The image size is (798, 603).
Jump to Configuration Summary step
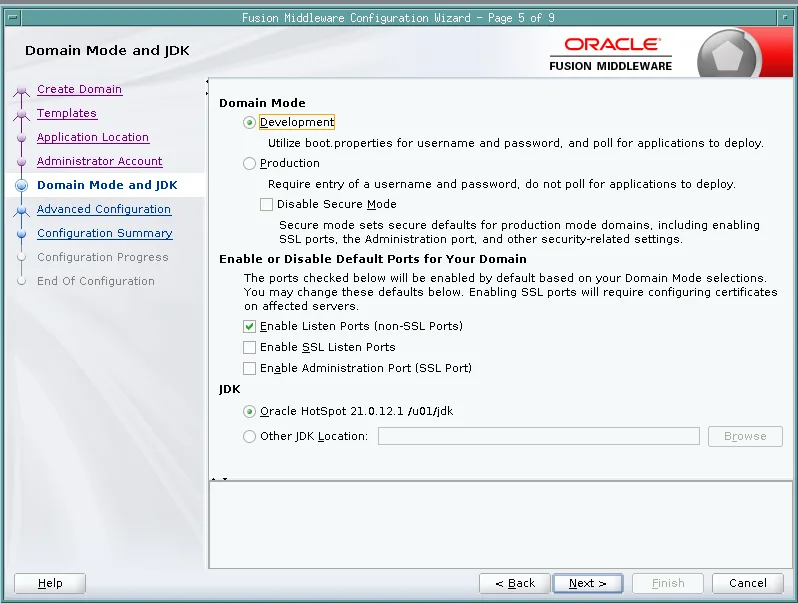click(x=105, y=233)
